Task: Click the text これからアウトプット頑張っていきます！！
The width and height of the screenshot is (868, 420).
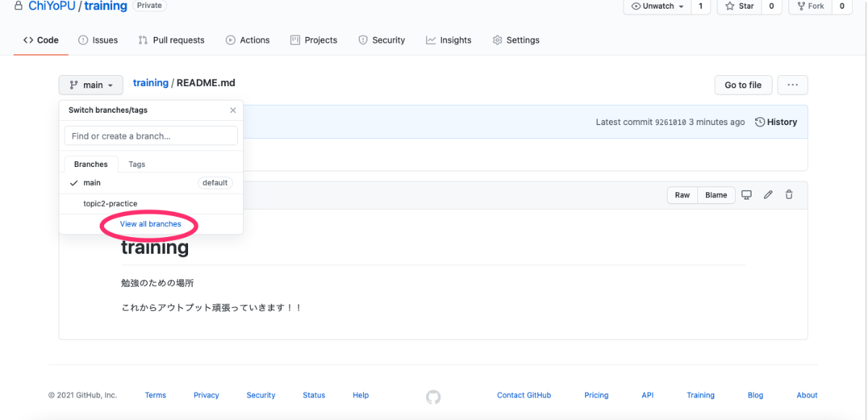Action: click(211, 308)
